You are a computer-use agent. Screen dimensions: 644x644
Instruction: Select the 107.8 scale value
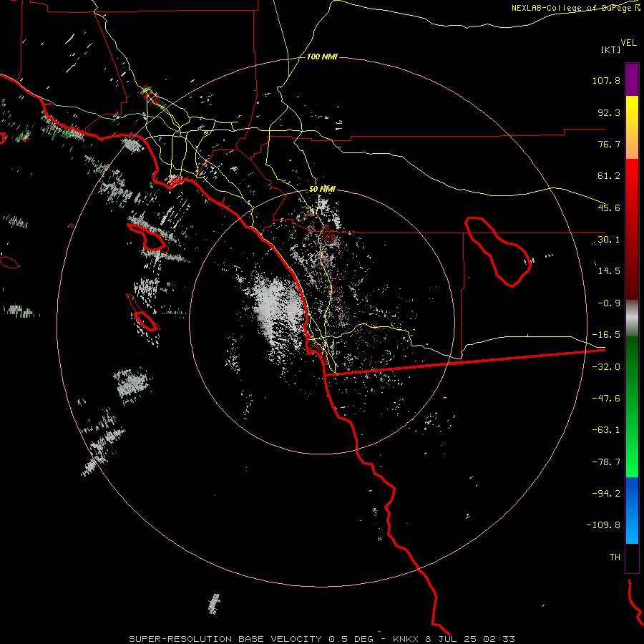click(x=606, y=80)
